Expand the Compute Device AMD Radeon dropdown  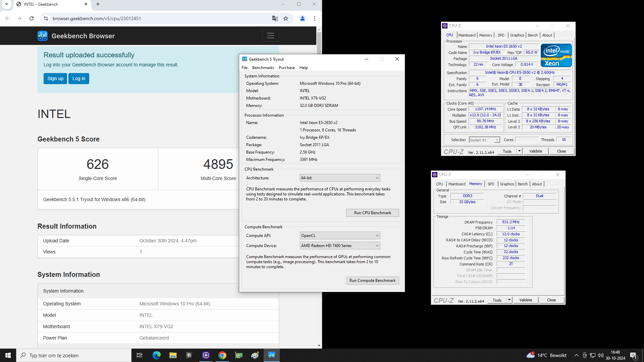(x=340, y=246)
